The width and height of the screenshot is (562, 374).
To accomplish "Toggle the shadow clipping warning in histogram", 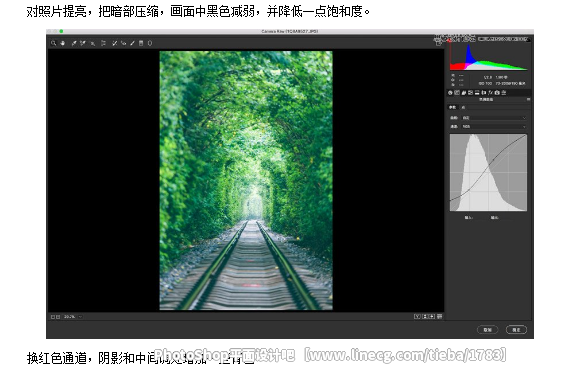I will (450, 40).
